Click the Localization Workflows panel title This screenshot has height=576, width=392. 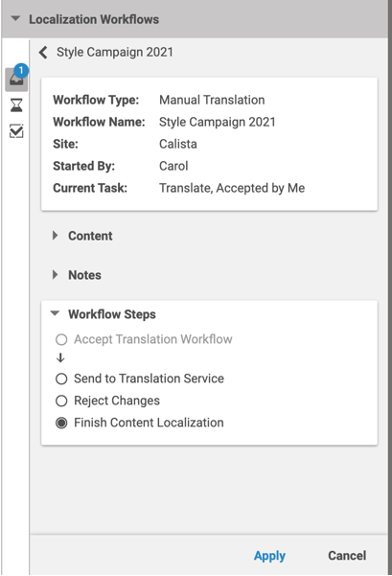coord(94,19)
